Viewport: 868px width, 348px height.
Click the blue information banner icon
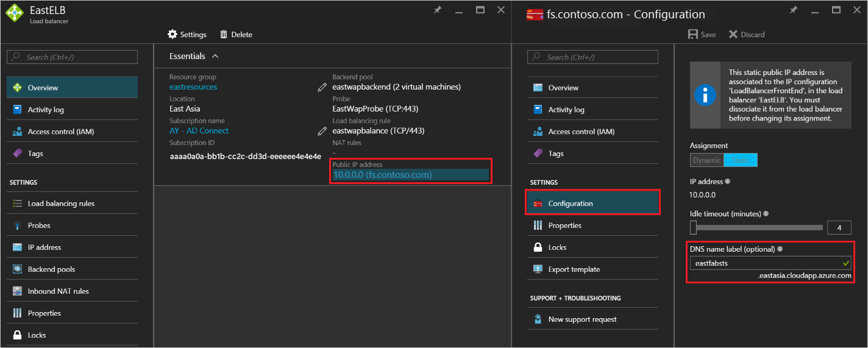(x=705, y=94)
